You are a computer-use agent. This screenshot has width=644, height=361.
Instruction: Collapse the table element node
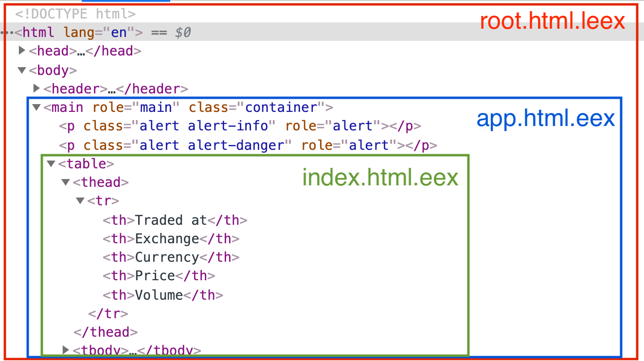[x=51, y=164]
